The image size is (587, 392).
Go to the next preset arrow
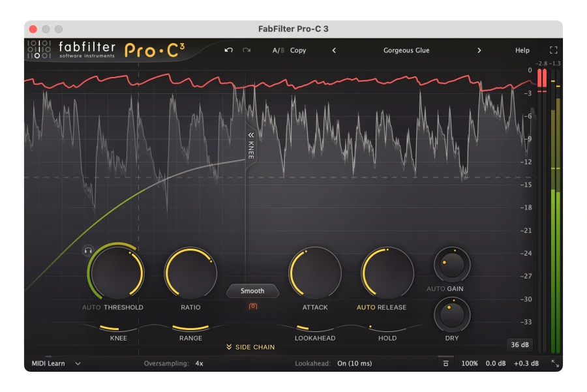[479, 50]
